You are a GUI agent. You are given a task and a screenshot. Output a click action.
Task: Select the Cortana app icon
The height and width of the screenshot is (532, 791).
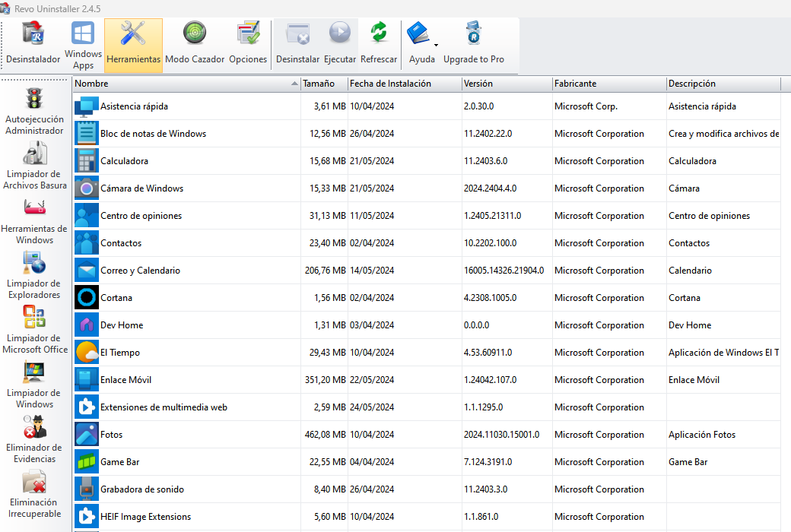point(86,297)
